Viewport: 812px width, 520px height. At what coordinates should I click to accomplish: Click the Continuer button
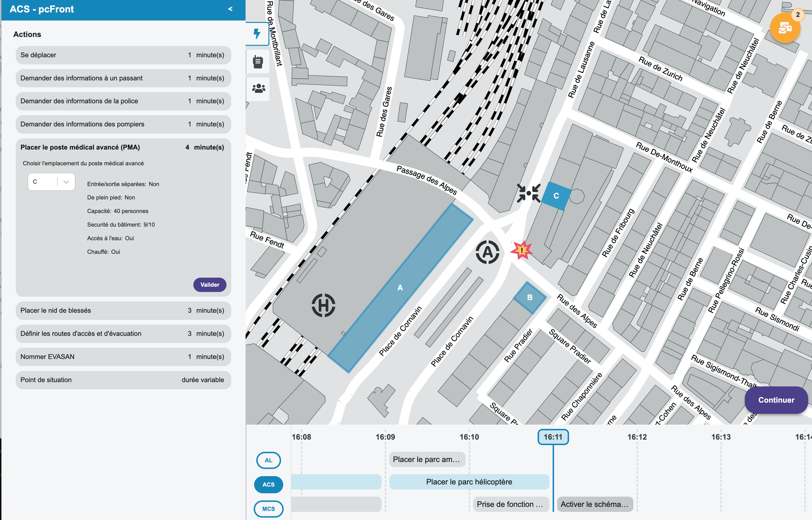[x=776, y=400]
